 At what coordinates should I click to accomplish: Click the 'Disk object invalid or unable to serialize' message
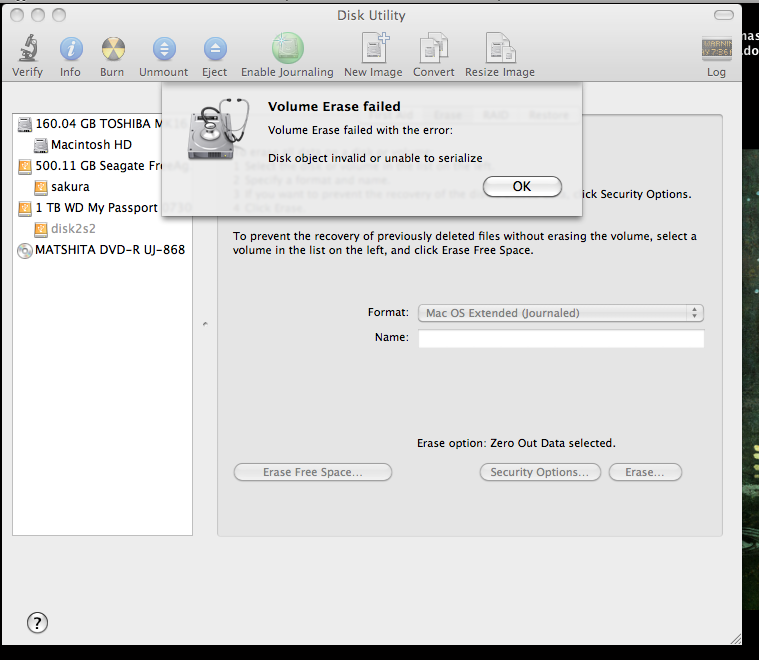coord(375,158)
